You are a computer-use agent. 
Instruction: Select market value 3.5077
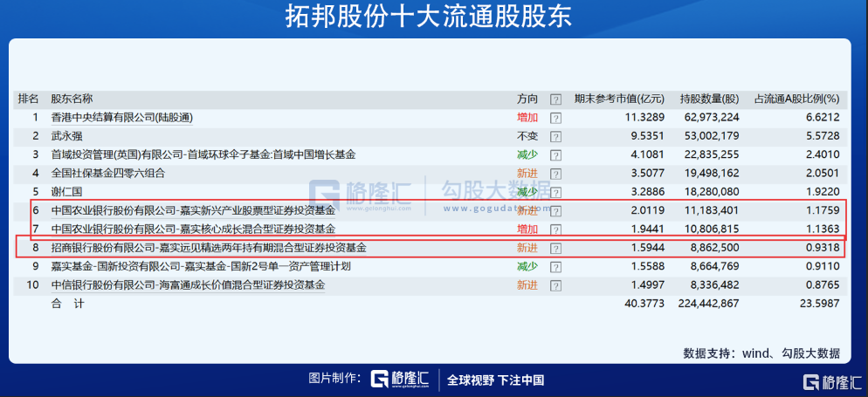pyautogui.click(x=648, y=174)
